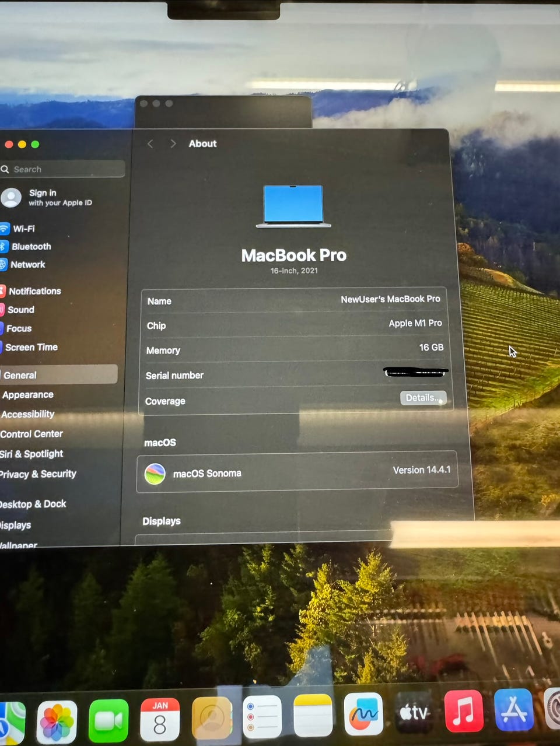The height and width of the screenshot is (746, 560).
Task: Select Focus in the sidebar
Action: [x=19, y=328]
